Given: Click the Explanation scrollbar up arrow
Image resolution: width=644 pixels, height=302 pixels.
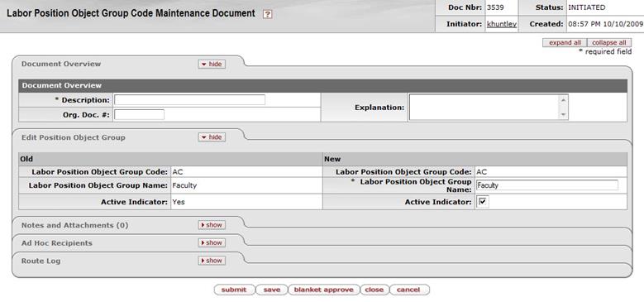Looking at the screenshot, I should point(564,100).
